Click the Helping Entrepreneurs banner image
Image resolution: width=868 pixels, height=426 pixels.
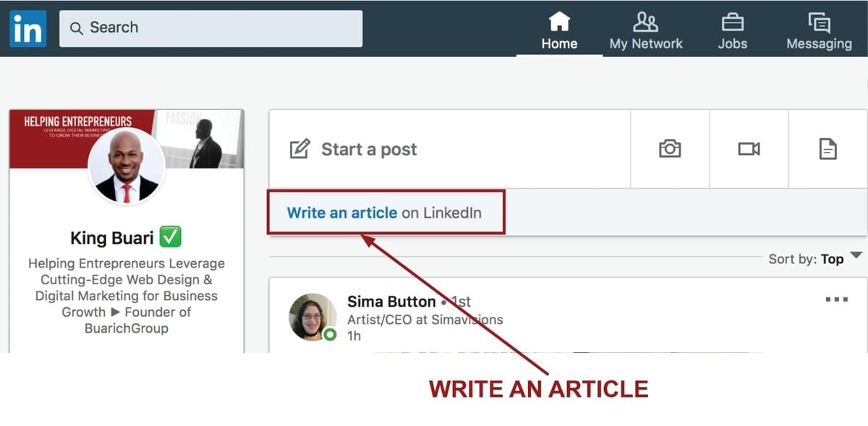[127, 139]
